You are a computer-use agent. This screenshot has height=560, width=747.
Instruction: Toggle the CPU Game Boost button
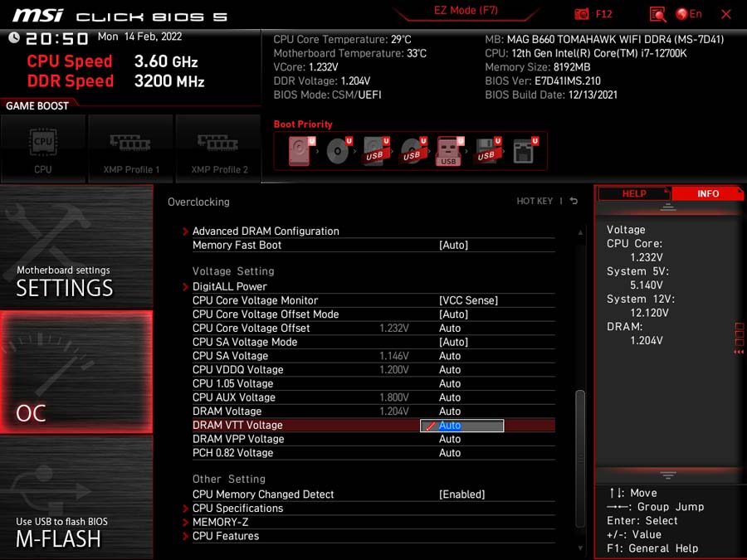(x=43, y=149)
